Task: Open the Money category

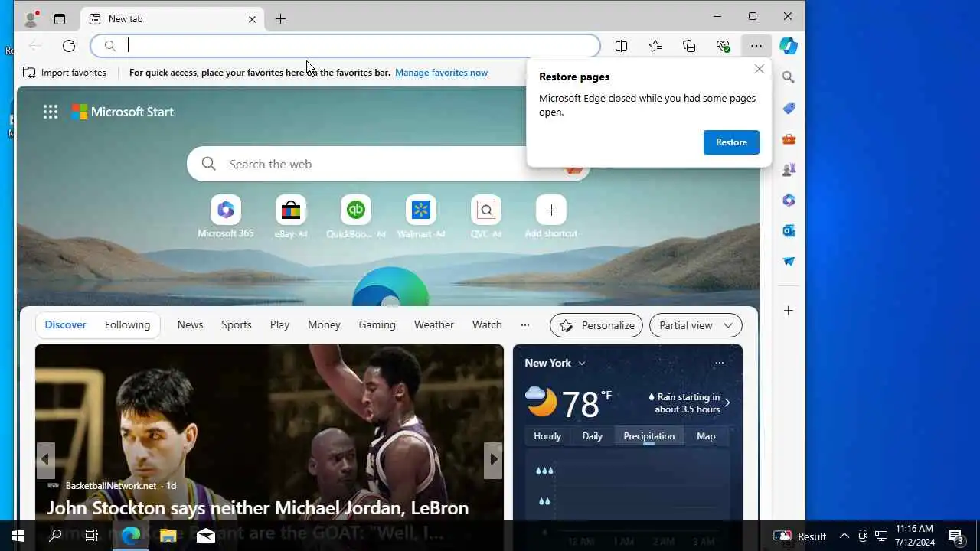Action: click(x=324, y=324)
